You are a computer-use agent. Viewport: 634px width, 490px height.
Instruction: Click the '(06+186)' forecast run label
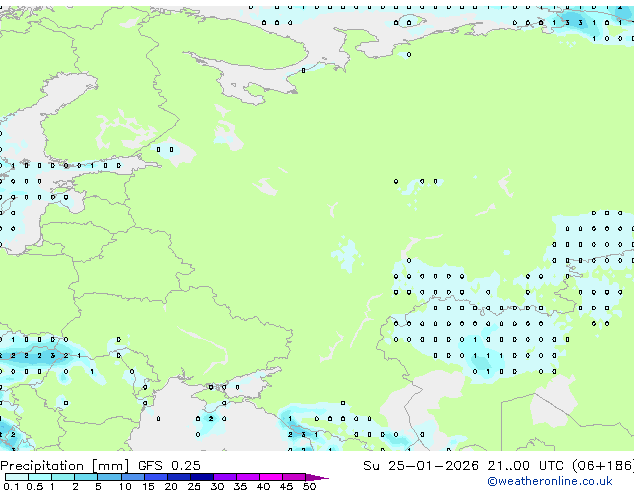[602, 466]
